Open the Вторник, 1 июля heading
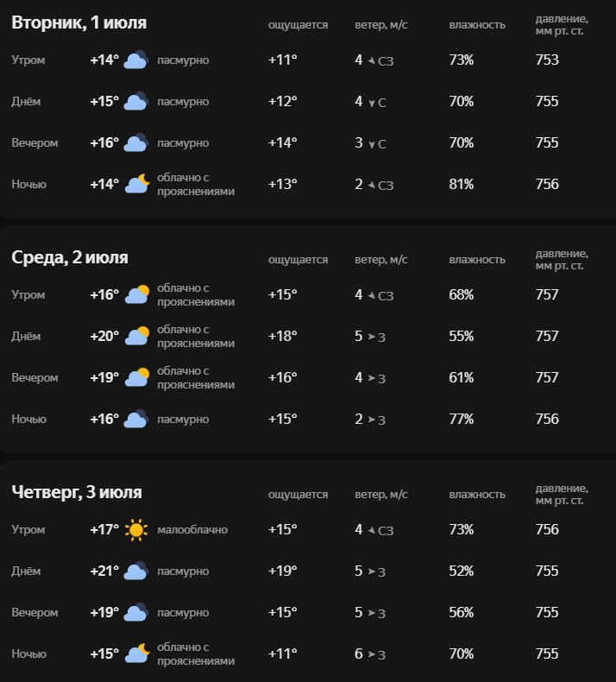The height and width of the screenshot is (682, 616). coord(79,22)
